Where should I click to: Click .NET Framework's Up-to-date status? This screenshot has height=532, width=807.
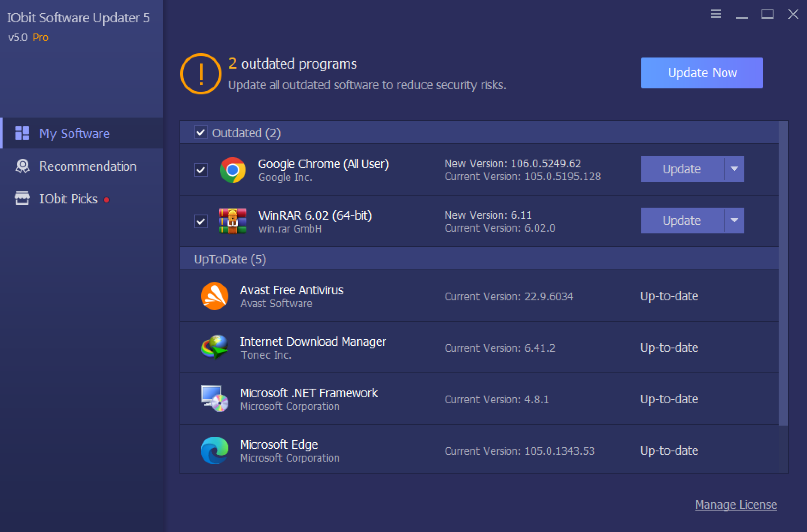click(669, 399)
